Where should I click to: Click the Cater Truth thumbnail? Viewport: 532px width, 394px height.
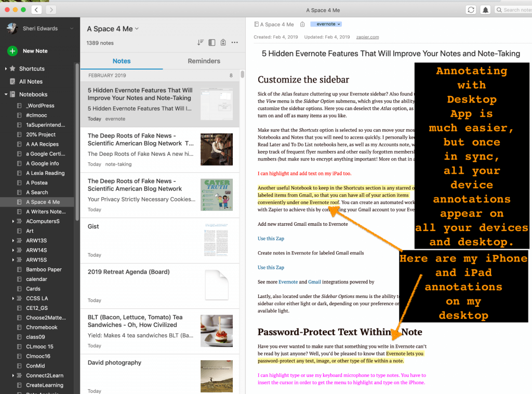pos(217,195)
